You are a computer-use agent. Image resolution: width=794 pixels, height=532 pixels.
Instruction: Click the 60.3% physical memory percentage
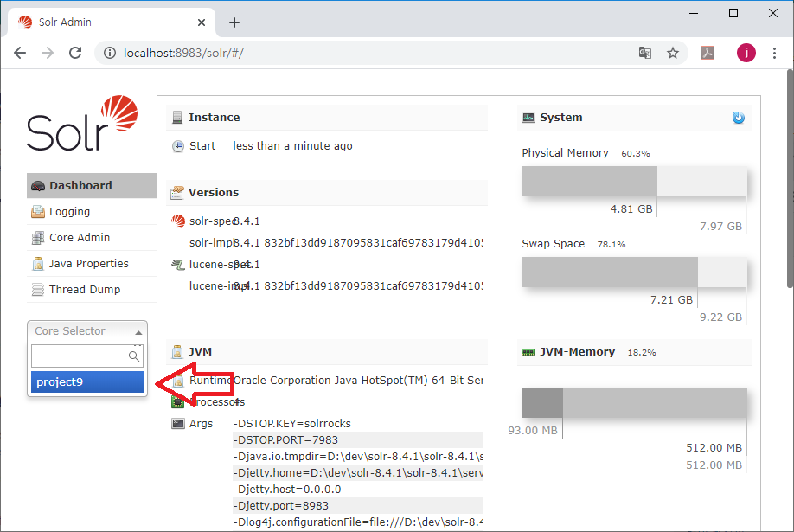[636, 153]
